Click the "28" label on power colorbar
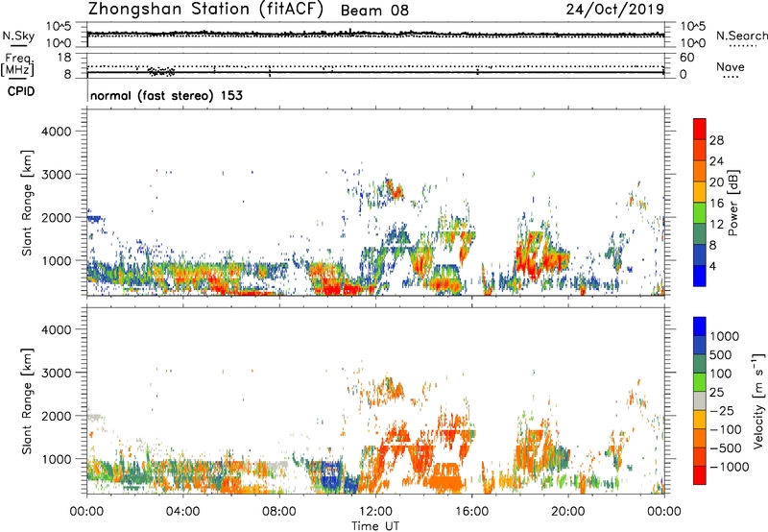This screenshot has width=768, height=532. tap(716, 140)
